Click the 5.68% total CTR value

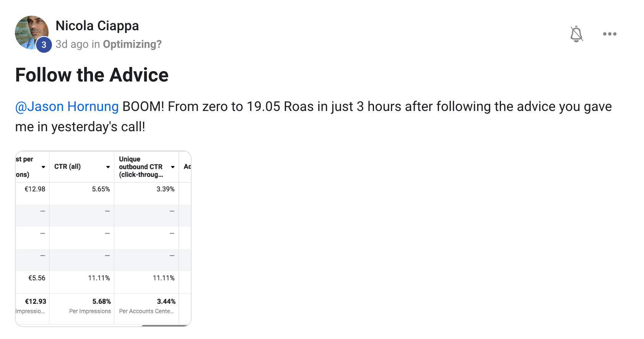point(101,302)
